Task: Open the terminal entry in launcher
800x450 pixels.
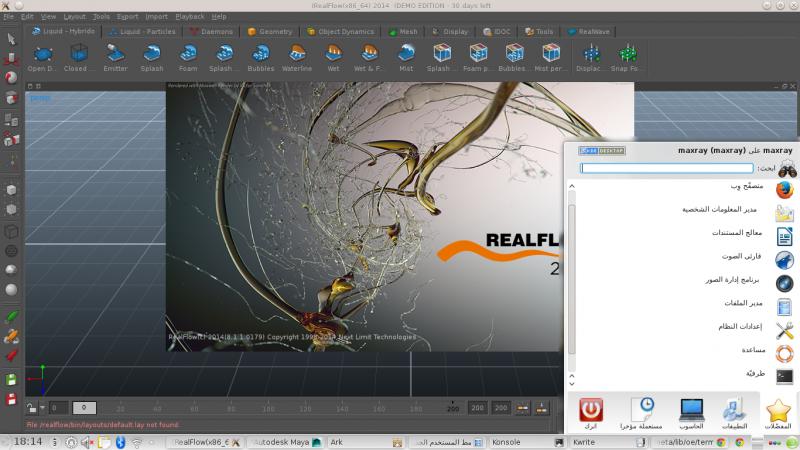Action: tap(785, 377)
